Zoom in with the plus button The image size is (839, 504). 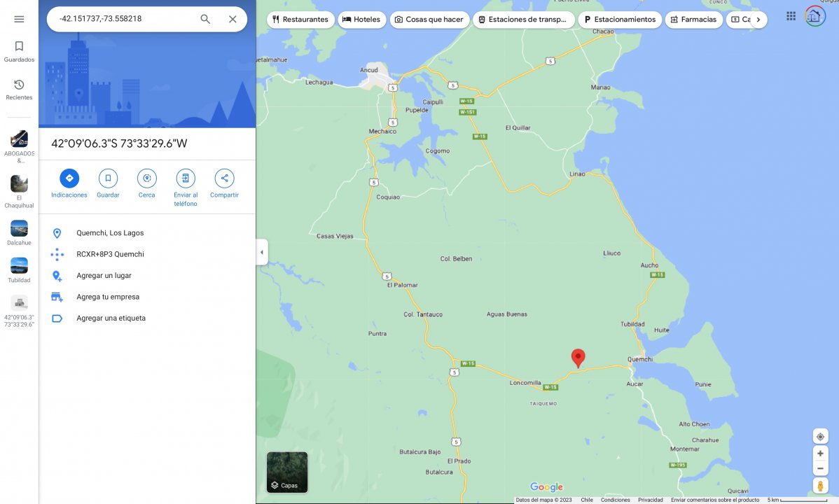[x=820, y=453]
